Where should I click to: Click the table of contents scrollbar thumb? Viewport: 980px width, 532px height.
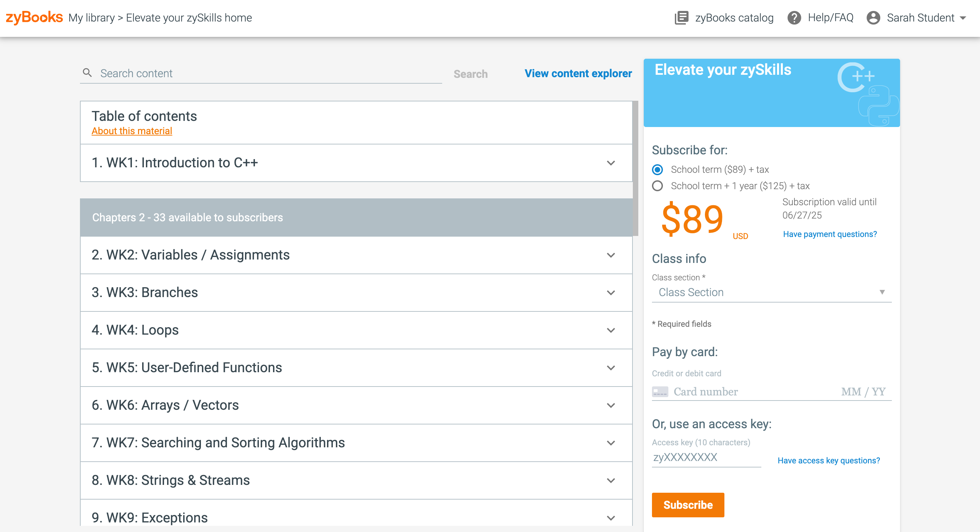(635, 168)
